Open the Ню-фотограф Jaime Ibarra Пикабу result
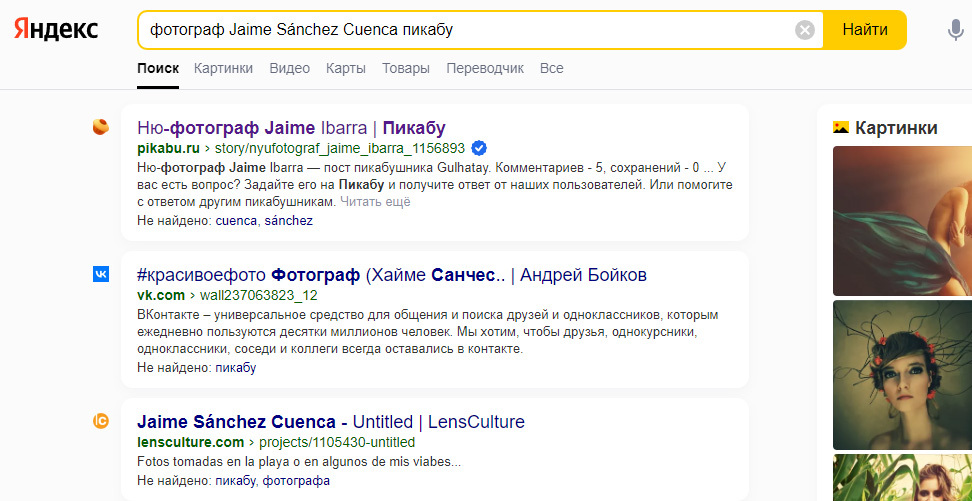 [x=291, y=127]
